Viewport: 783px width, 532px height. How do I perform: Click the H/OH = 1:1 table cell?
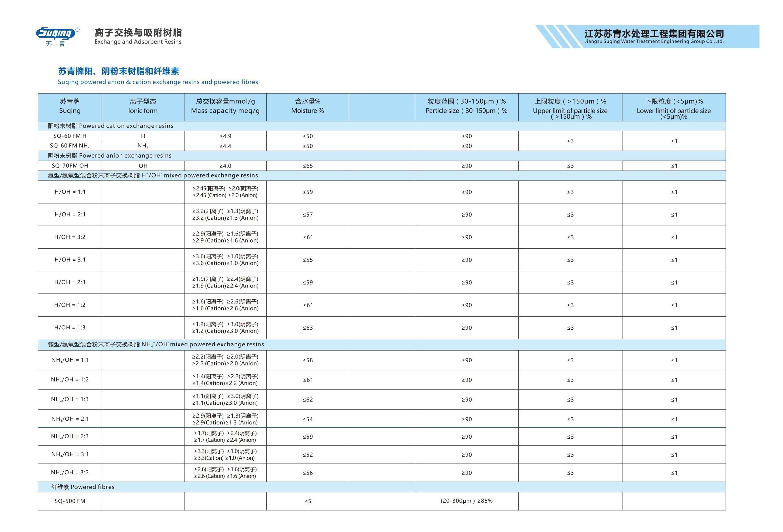point(70,192)
